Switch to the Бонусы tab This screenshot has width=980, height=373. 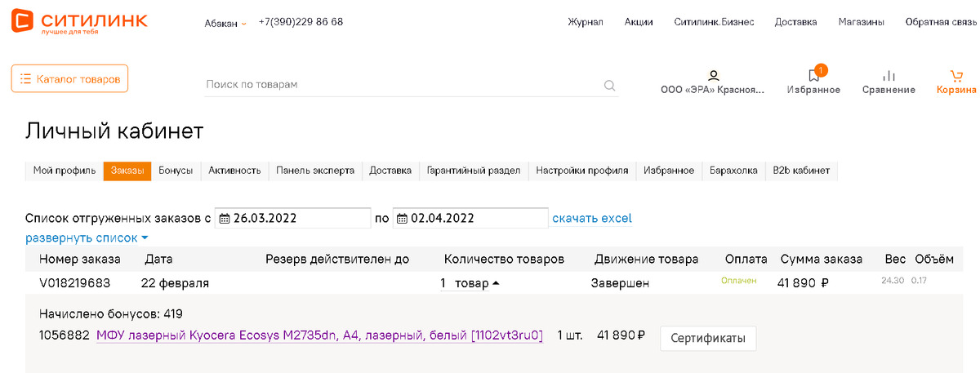176,171
